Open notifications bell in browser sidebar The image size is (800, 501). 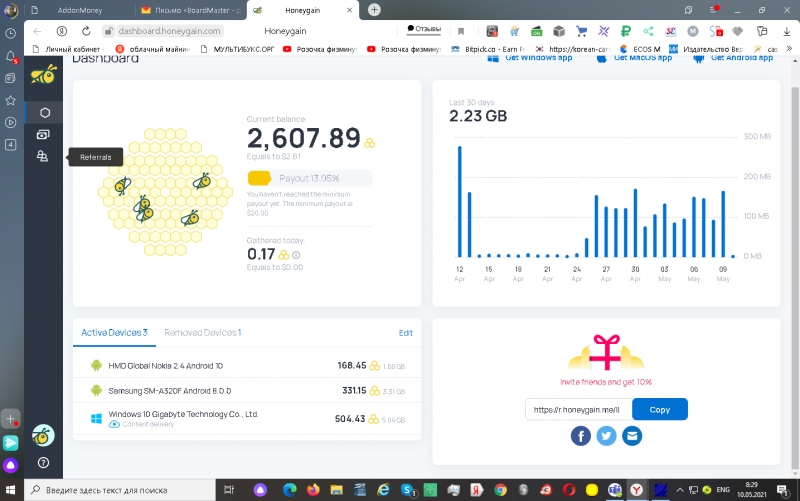tap(11, 57)
